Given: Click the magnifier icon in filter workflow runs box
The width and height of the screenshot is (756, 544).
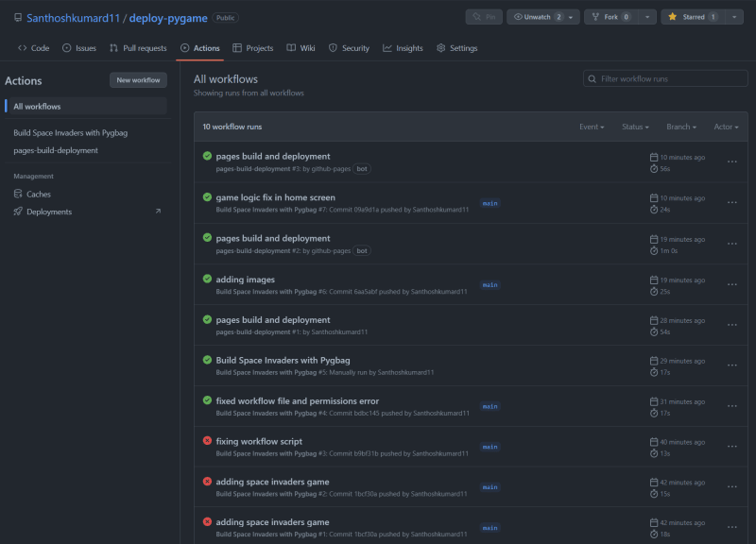Looking at the screenshot, I should click(593, 79).
